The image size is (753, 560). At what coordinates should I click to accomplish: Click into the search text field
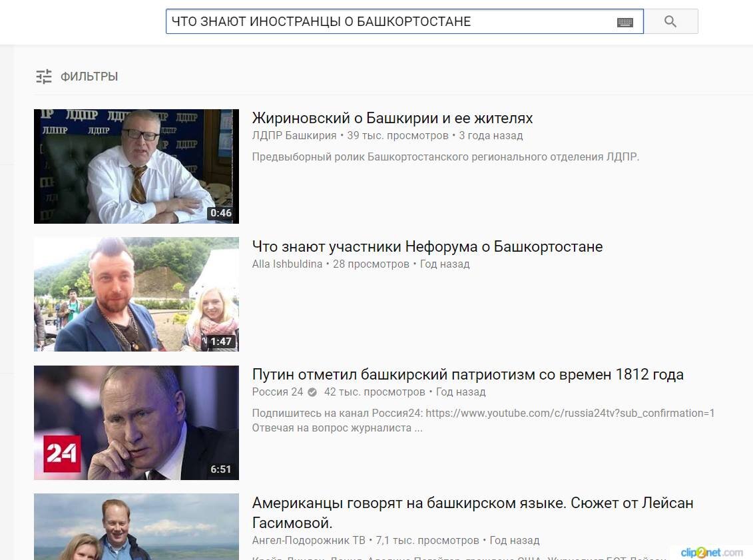tap(390, 21)
